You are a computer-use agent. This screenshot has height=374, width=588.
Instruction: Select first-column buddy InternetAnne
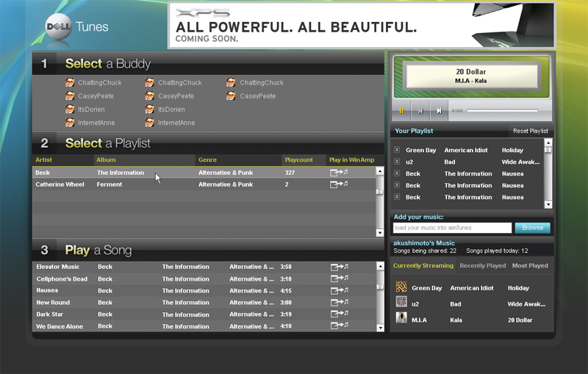(90, 123)
